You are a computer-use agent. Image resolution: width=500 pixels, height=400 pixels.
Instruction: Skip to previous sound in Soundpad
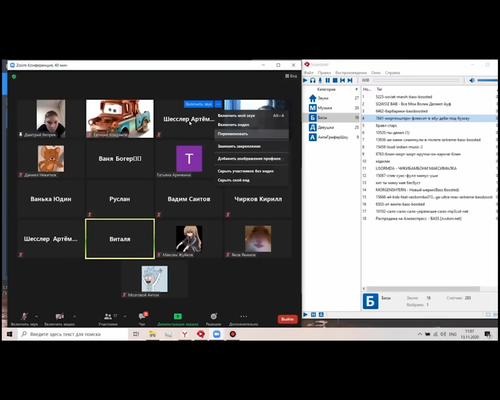pyautogui.click(x=342, y=80)
